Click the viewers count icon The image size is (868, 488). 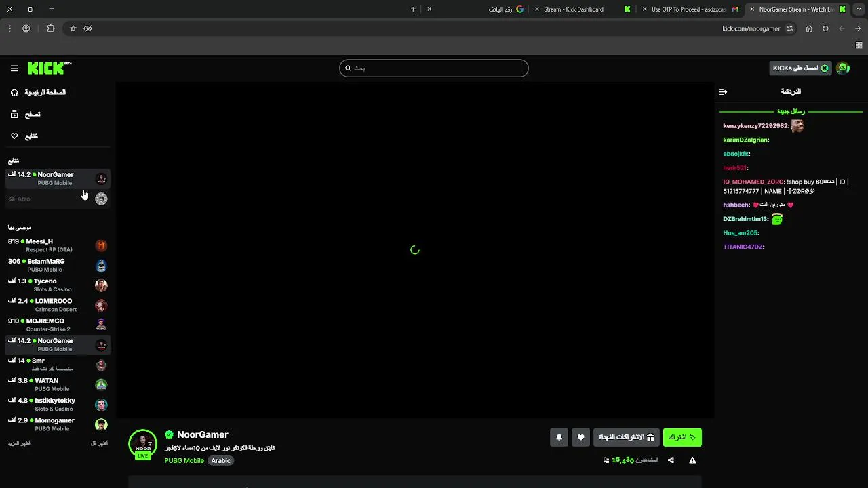click(606, 460)
